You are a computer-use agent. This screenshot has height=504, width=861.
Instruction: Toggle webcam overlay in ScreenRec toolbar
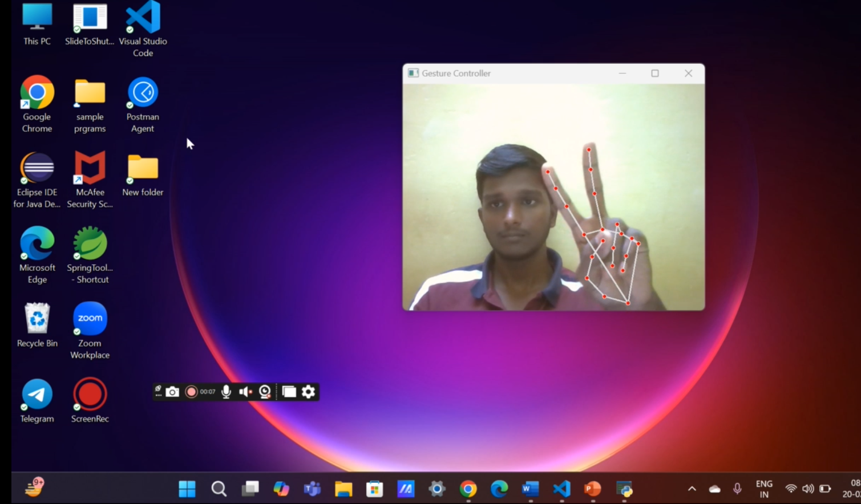pos(265,392)
